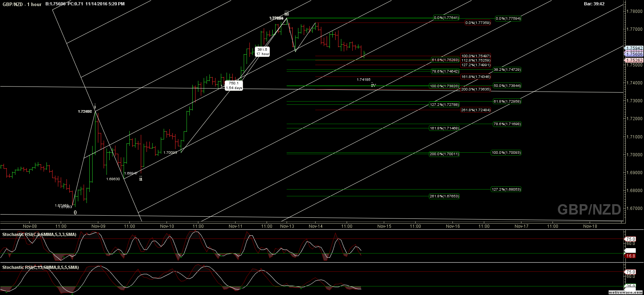Click the 1.75942 price tag on axis
The image size is (644, 295).
click(634, 48)
